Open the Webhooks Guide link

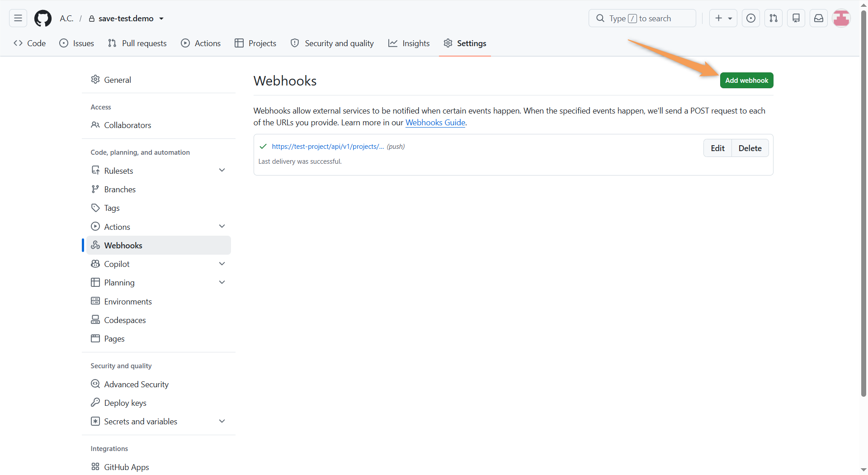point(435,123)
